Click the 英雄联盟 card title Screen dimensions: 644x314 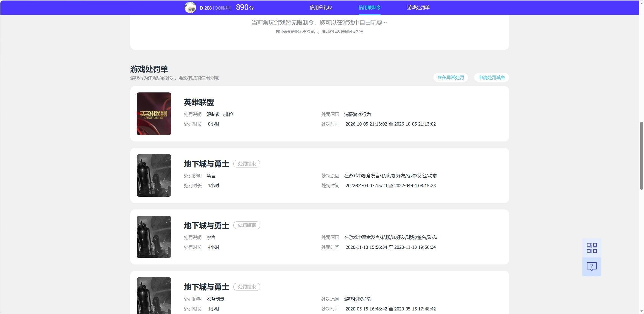[x=199, y=102]
